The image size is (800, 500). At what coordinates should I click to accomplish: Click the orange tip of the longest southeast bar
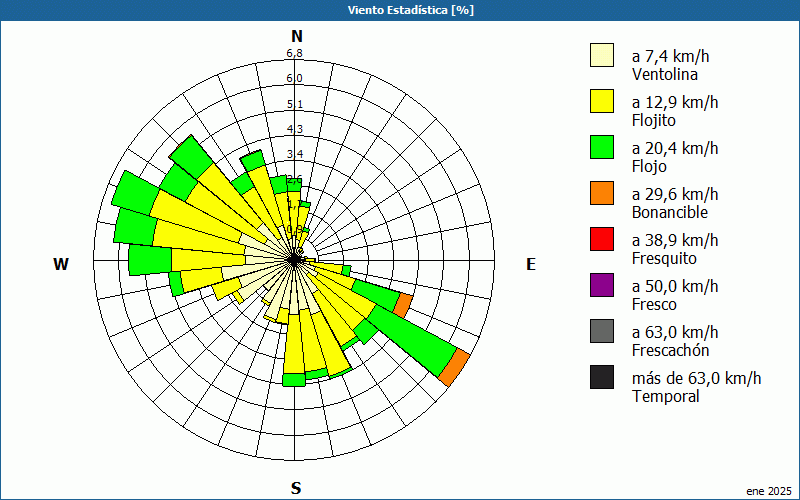coord(454,367)
